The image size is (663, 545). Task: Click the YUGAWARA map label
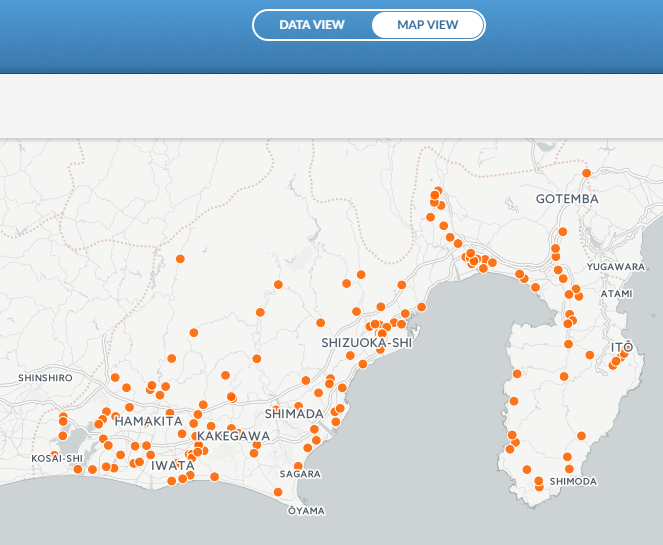(x=616, y=267)
